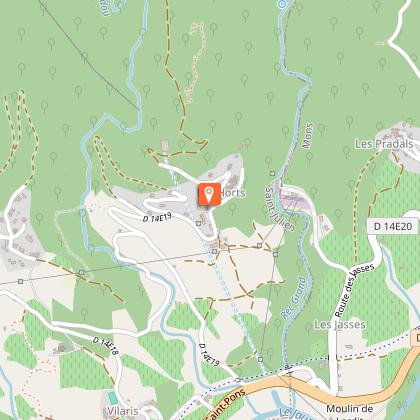This screenshot has width=420, height=420.
Task: Click the blue spring icon at top
Action: tap(282, 4)
